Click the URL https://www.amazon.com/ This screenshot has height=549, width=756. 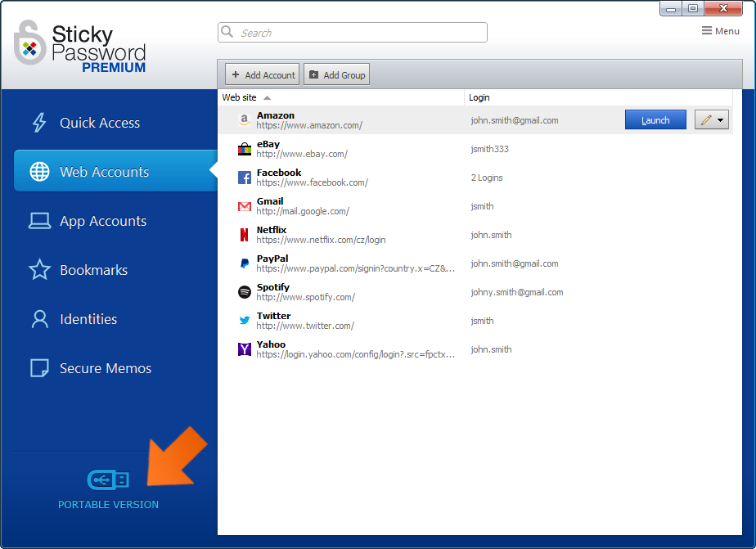click(x=309, y=125)
